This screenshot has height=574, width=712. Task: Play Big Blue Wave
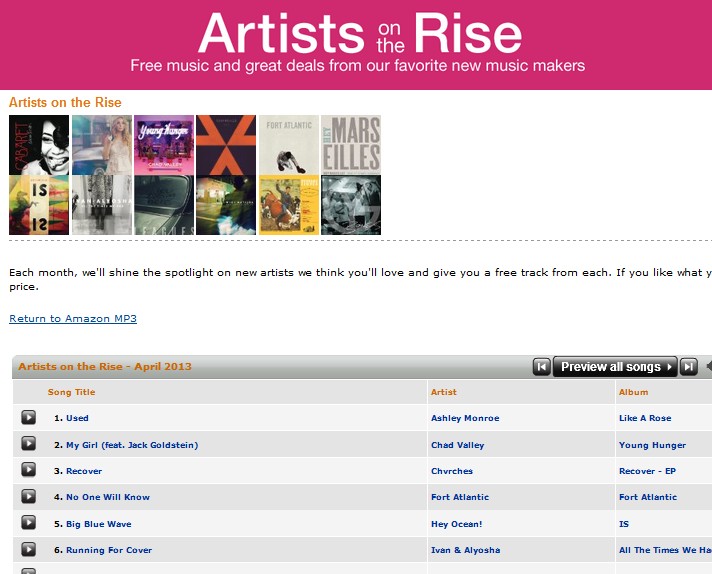coord(29,523)
